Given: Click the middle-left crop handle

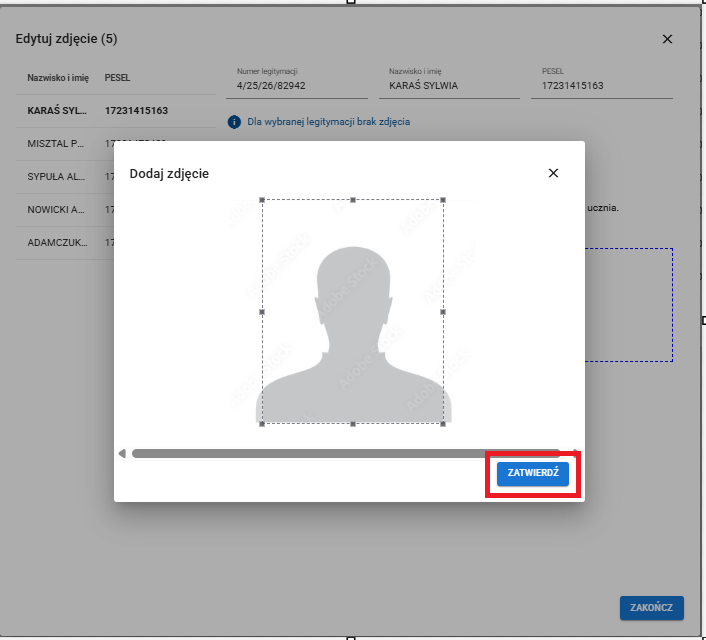Looking at the screenshot, I should pyautogui.click(x=262, y=312).
